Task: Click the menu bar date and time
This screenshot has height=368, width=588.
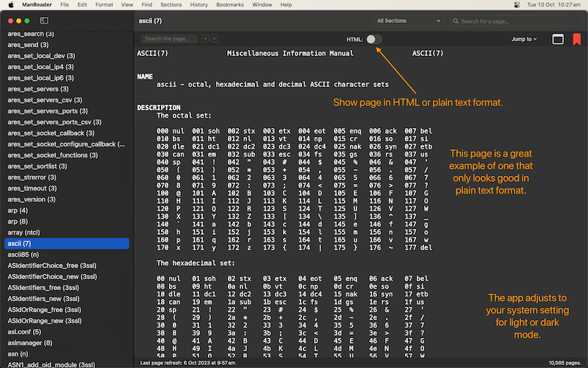Action: coord(553,4)
